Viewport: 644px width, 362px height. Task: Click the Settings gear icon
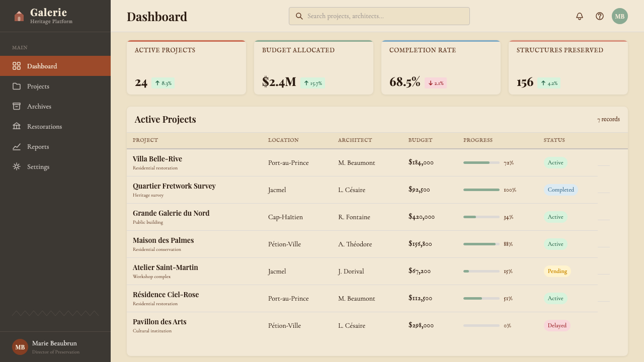click(17, 166)
